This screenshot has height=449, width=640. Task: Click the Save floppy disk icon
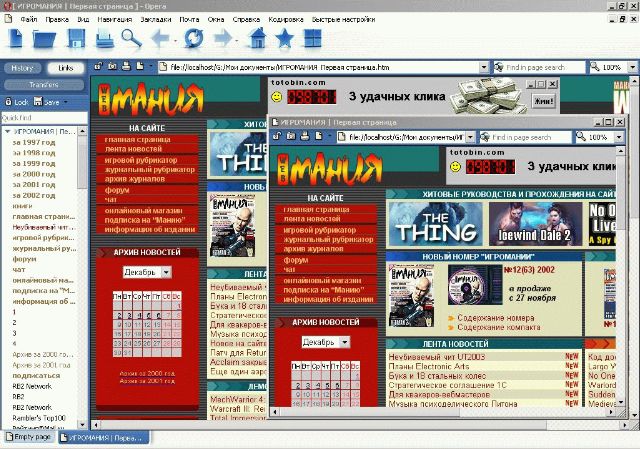click(76, 39)
